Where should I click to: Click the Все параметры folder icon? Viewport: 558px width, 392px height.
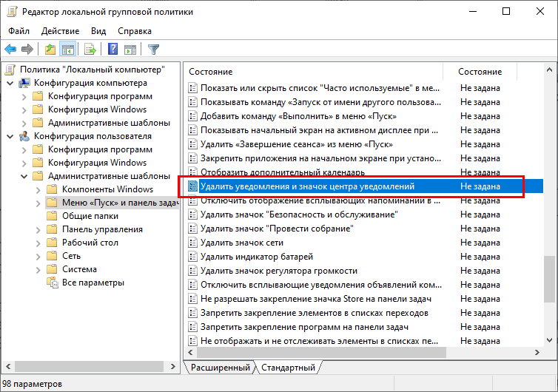[53, 283]
